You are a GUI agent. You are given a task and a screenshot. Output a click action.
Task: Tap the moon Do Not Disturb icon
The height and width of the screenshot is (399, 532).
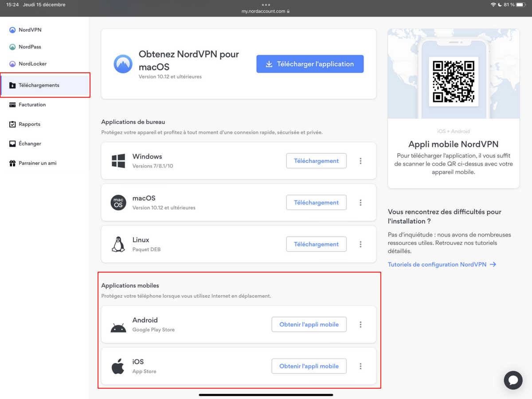(500, 5)
